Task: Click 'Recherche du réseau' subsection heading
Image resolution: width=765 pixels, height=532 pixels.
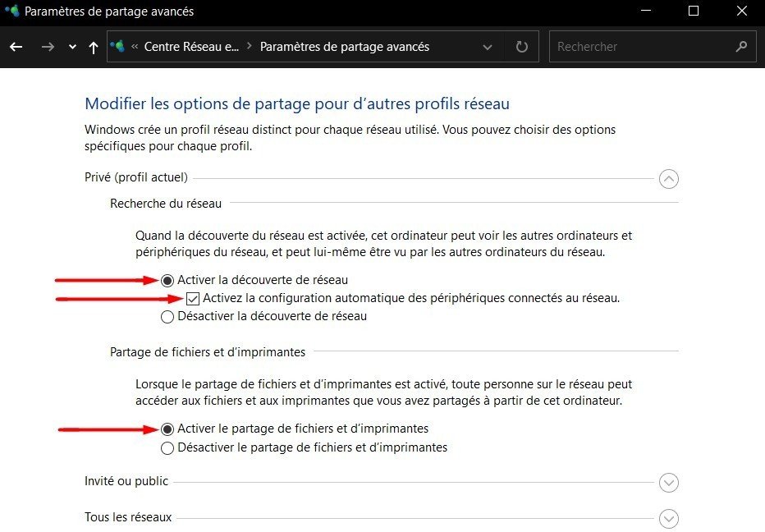Action: tap(166, 203)
